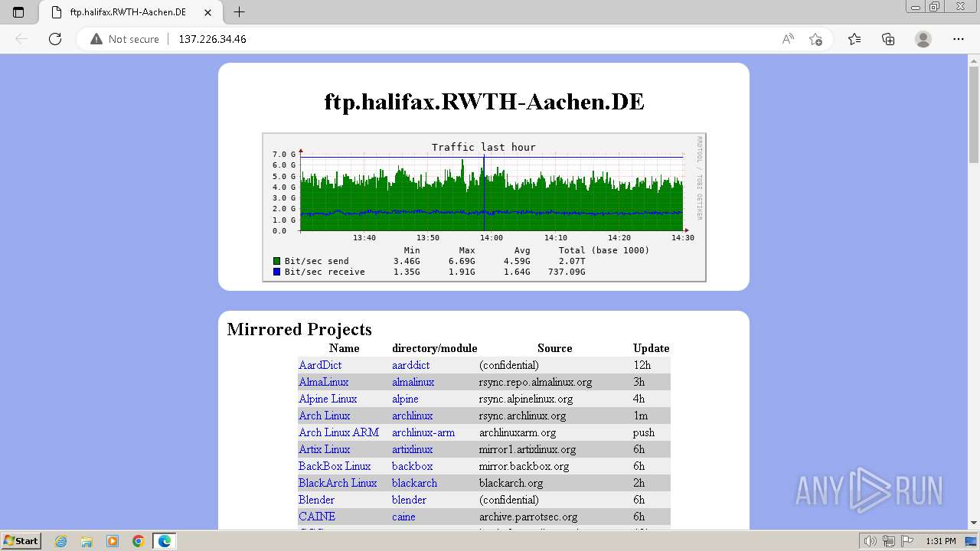The height and width of the screenshot is (551, 980).
Task: Open the blender directory link
Action: [x=410, y=500]
